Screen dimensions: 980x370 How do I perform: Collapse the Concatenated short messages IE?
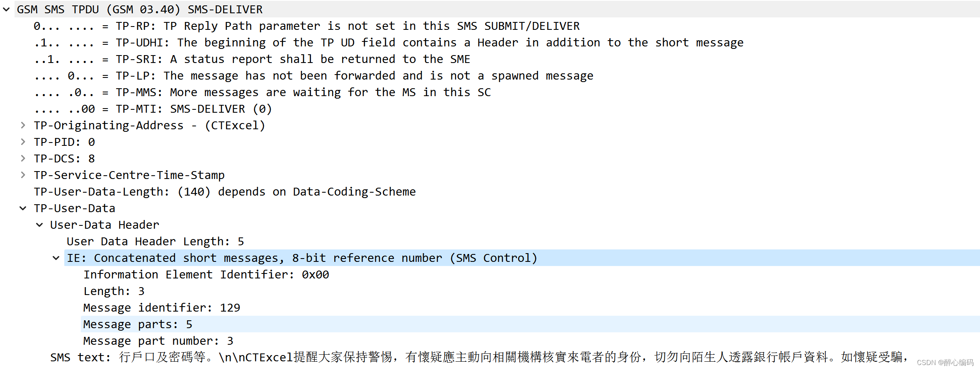tap(56, 258)
